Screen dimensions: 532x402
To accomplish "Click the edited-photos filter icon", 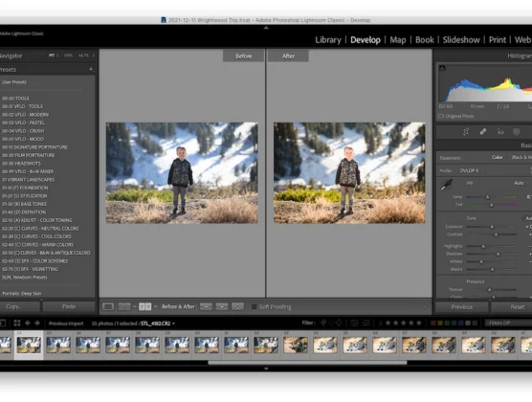I will tap(354, 323).
